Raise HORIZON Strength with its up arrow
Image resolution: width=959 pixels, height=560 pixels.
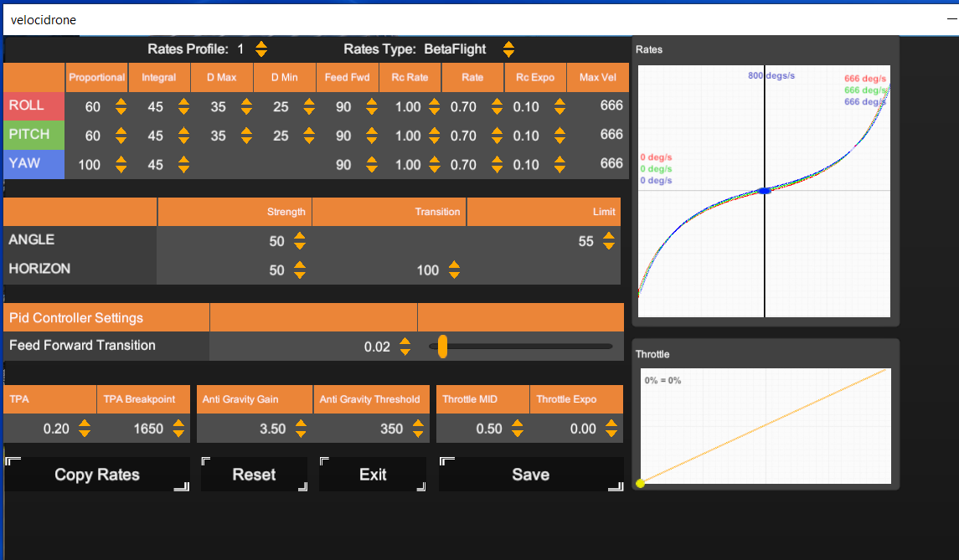pyautogui.click(x=299, y=265)
